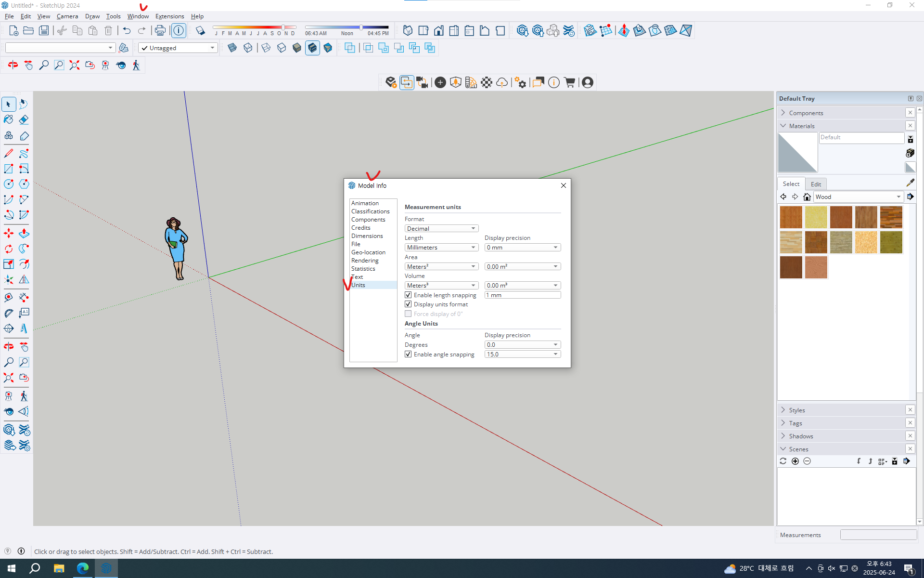The height and width of the screenshot is (578, 924).
Task: Click the Measurements input field
Action: [878, 535]
